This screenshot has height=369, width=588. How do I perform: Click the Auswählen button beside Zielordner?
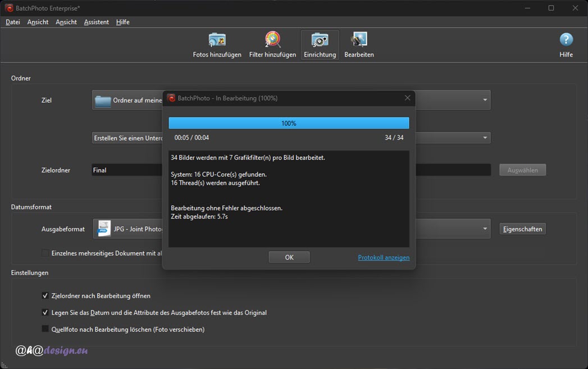(x=522, y=170)
